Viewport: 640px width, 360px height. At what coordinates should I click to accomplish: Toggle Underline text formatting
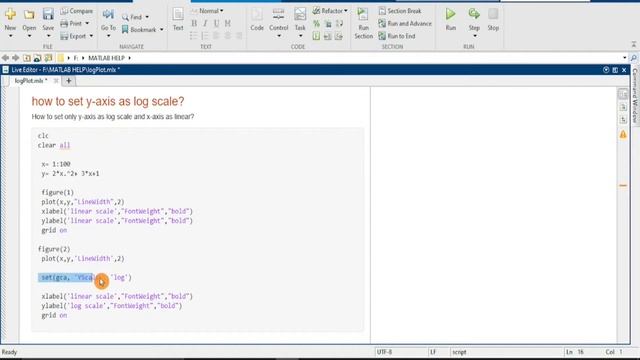(216, 23)
